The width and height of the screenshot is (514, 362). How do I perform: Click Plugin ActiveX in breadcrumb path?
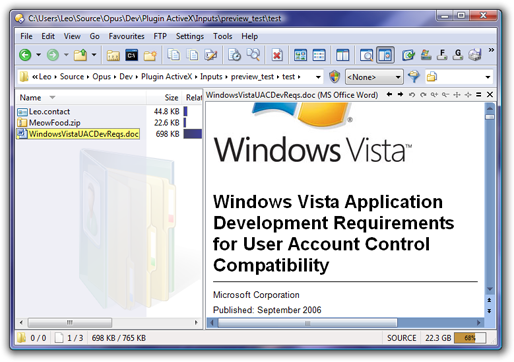pos(167,77)
